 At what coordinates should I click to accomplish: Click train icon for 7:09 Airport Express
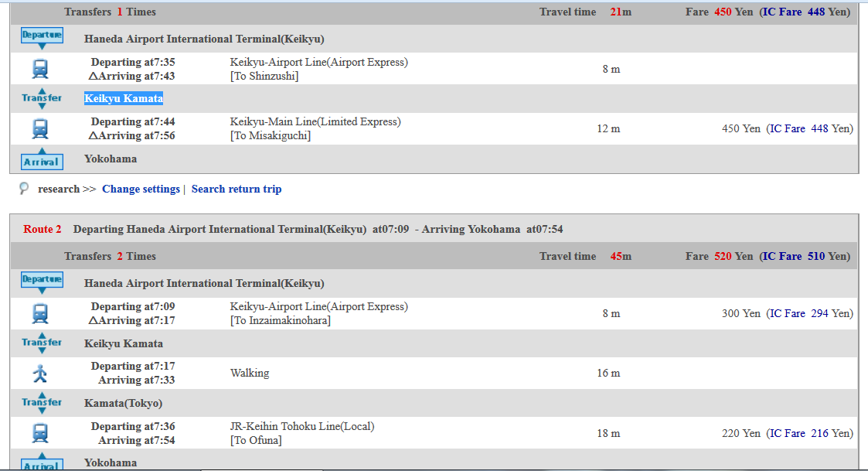tap(40, 313)
